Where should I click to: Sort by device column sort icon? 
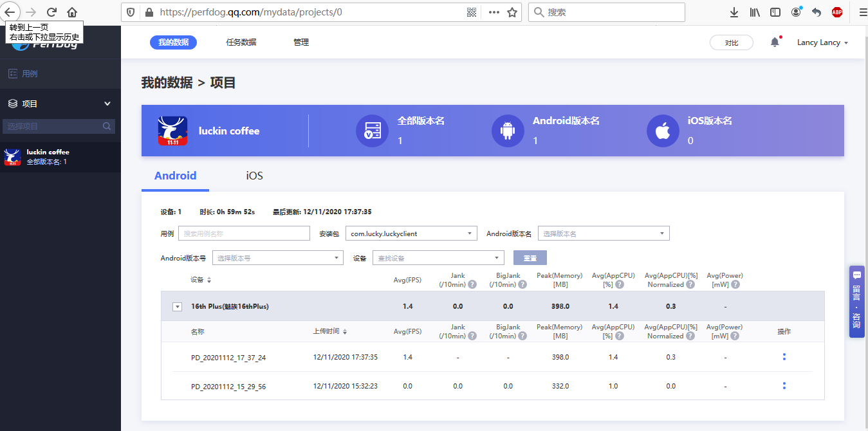208,280
